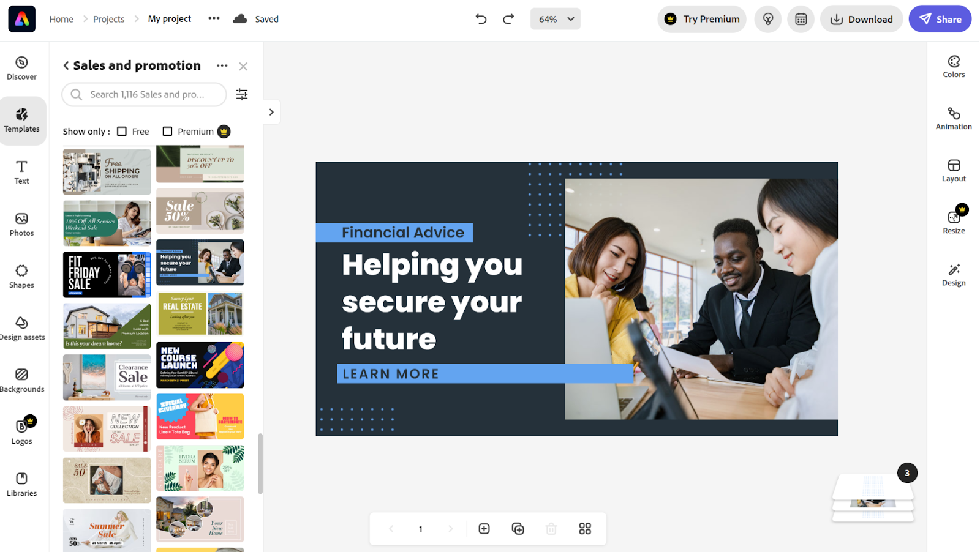Screen dimensions: 980x552
Task: Open Sales and promotion more options
Action: tap(222, 65)
